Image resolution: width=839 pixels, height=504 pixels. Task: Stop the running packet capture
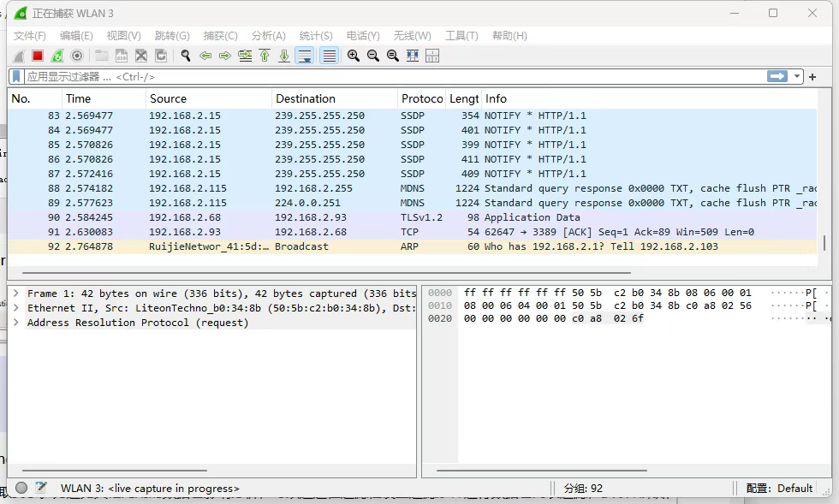[38, 56]
